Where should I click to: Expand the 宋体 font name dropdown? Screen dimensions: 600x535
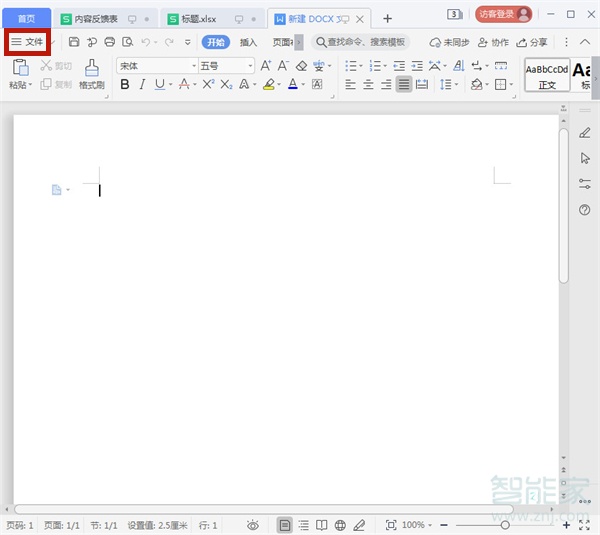click(193, 66)
